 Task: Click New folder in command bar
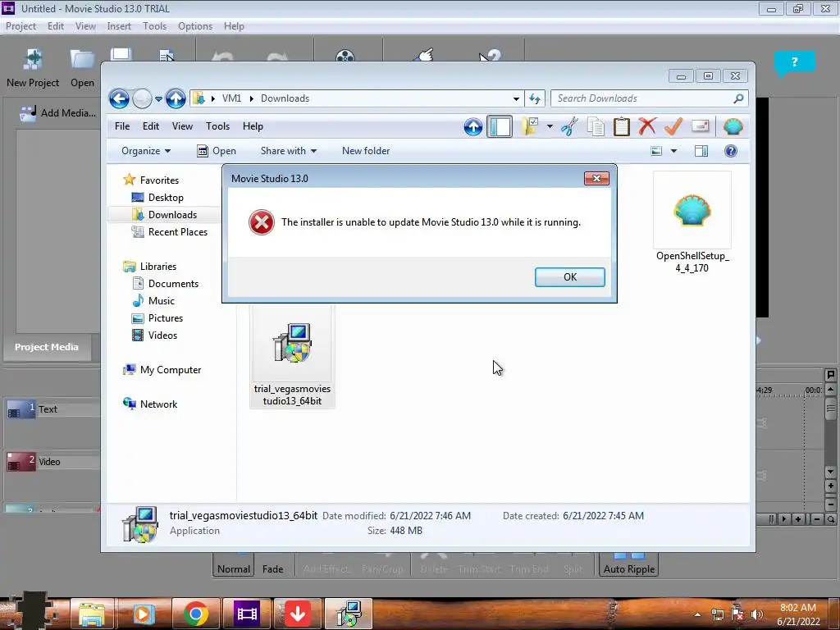click(366, 151)
